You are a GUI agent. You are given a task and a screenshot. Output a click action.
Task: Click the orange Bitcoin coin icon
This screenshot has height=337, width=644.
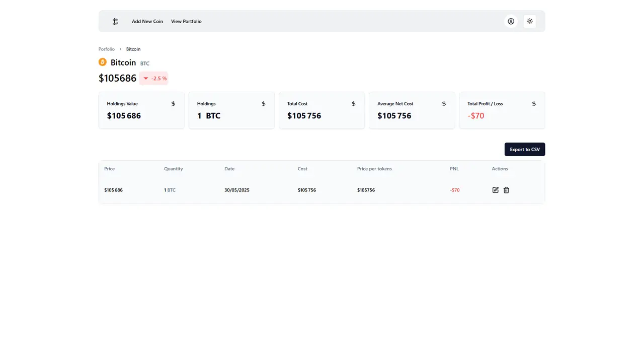(x=103, y=62)
